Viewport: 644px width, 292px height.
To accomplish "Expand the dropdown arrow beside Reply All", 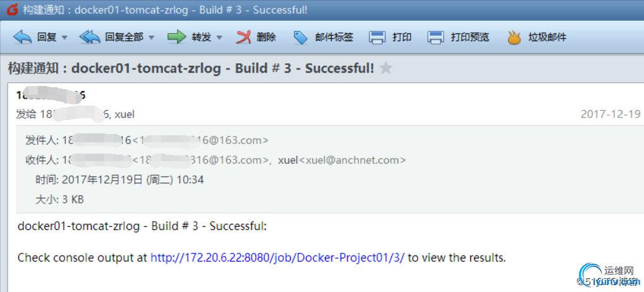I will click(x=151, y=38).
